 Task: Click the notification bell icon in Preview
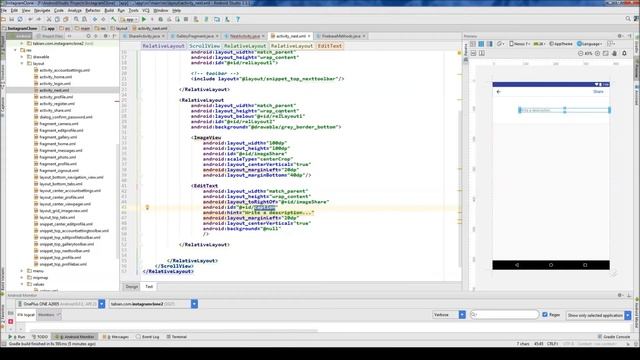point(624,53)
